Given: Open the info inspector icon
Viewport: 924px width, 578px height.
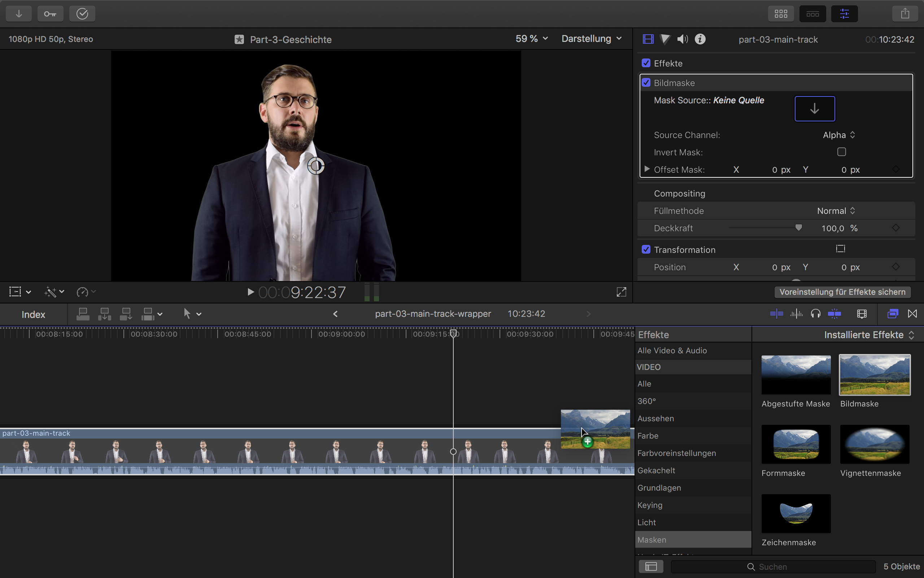Looking at the screenshot, I should [x=700, y=39].
